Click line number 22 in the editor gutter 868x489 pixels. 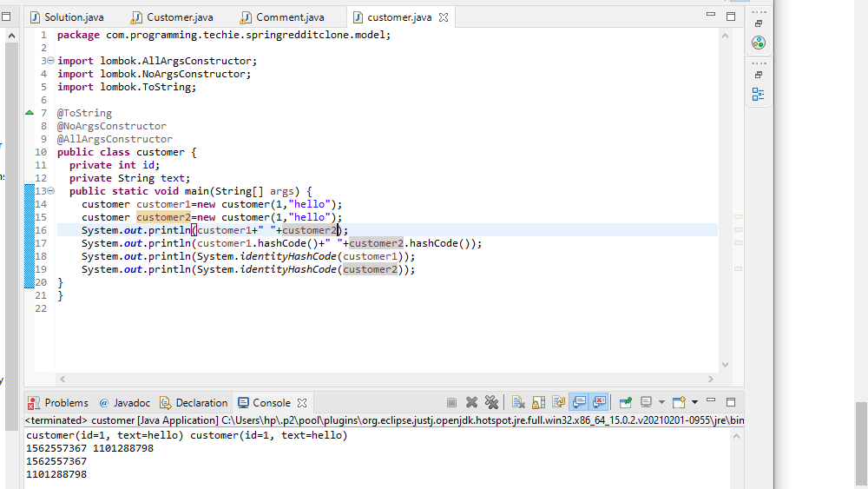coord(41,308)
